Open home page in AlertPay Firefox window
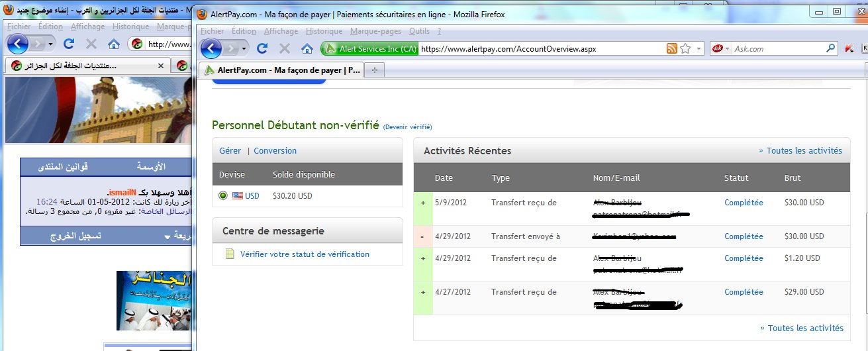The width and height of the screenshot is (868, 351). point(307,48)
